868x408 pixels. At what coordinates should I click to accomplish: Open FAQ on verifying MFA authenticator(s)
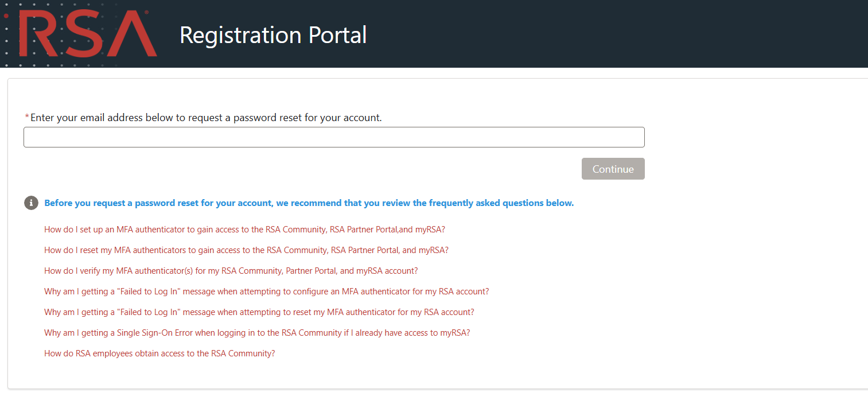[x=231, y=271]
